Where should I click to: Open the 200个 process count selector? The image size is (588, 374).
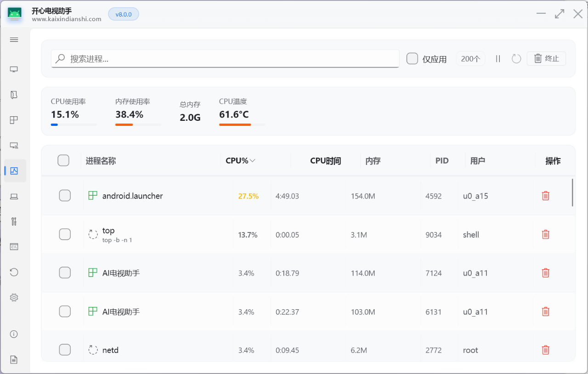(x=470, y=59)
